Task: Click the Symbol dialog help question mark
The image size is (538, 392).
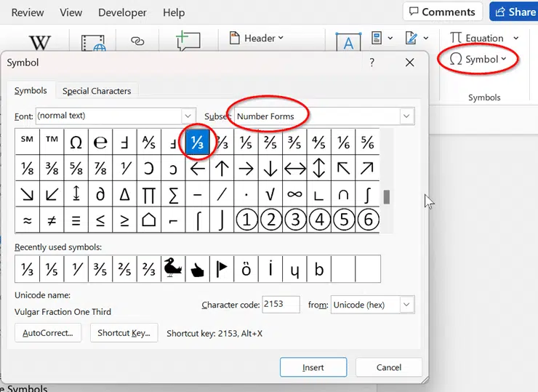Action: 372,63
